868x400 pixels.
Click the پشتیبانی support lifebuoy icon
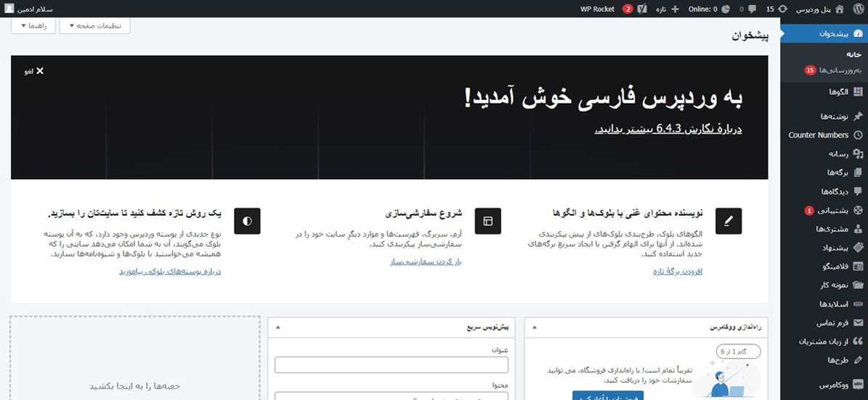click(x=858, y=211)
